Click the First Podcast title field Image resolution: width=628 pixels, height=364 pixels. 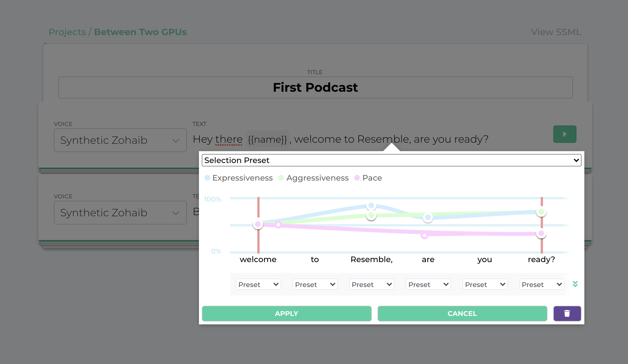[315, 87]
